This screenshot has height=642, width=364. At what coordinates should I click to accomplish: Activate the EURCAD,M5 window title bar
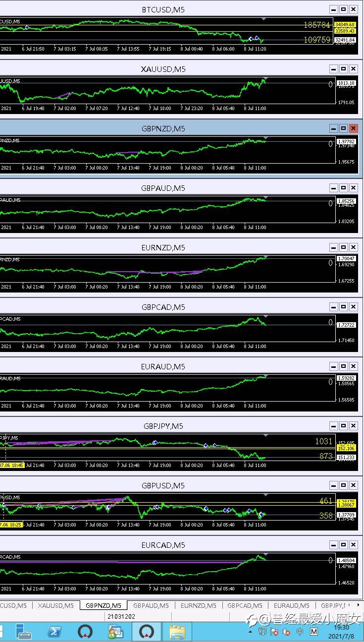[x=163, y=545]
